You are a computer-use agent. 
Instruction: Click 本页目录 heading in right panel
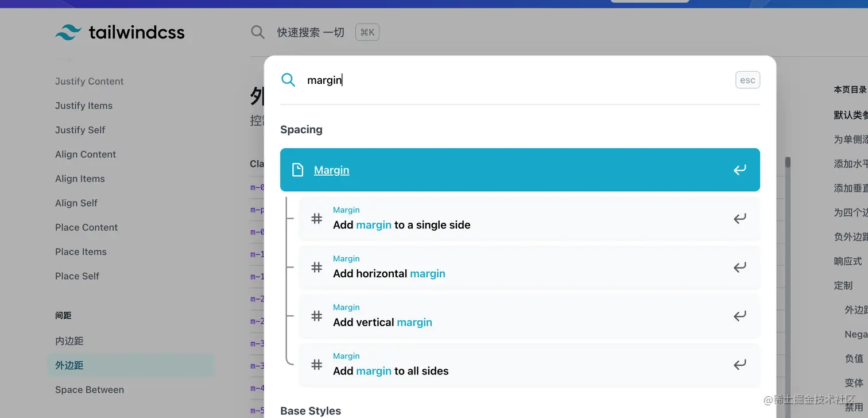coord(851,90)
